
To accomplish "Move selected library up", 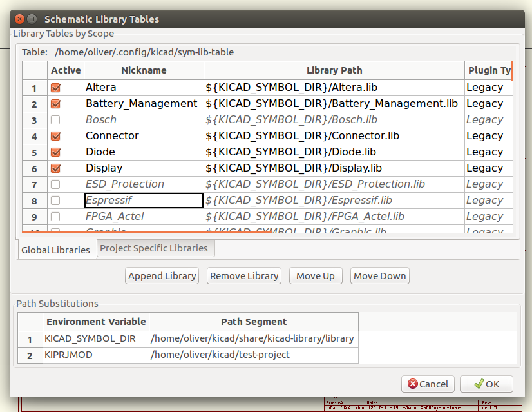I will pyautogui.click(x=315, y=276).
